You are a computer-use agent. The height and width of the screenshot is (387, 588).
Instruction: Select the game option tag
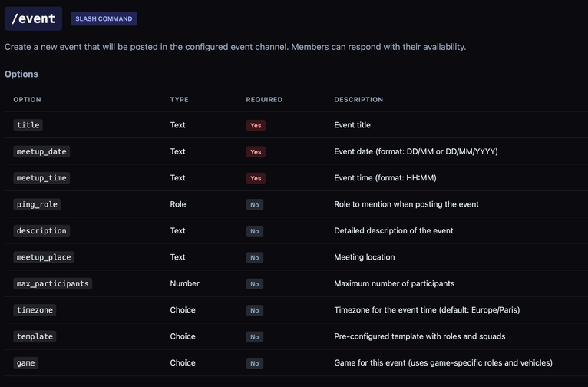coord(25,363)
